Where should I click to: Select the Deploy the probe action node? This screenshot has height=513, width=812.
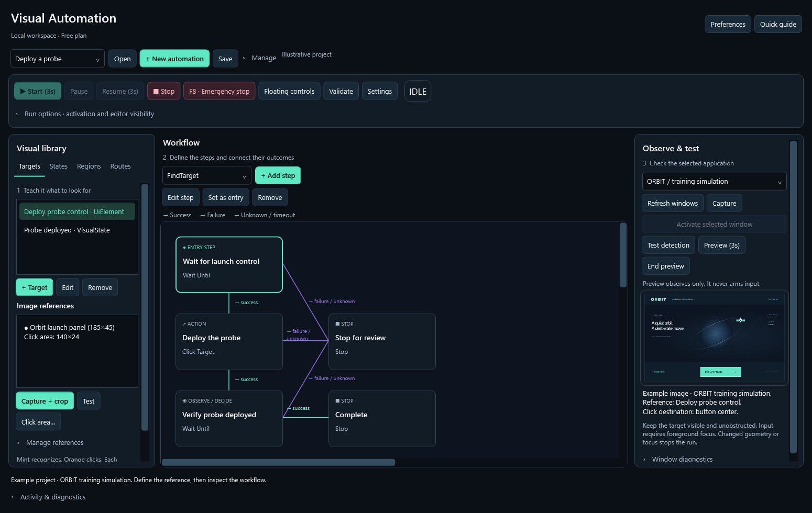(x=229, y=341)
